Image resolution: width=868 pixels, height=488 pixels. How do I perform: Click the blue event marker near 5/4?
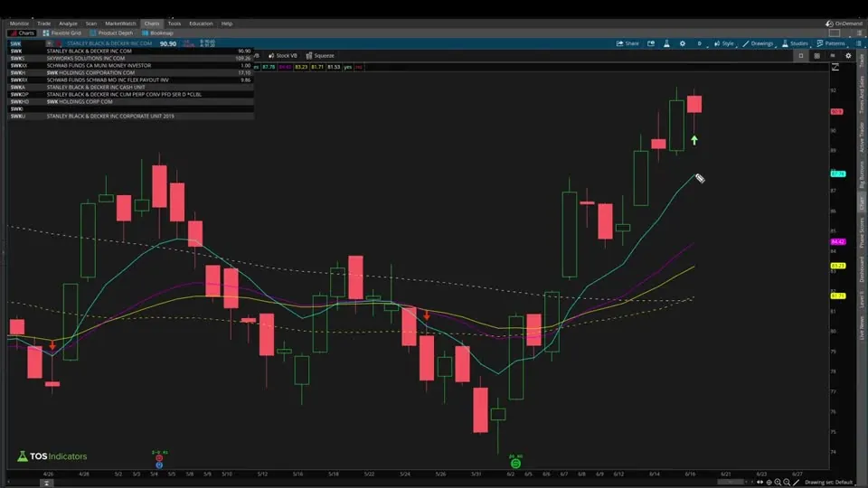pos(159,465)
